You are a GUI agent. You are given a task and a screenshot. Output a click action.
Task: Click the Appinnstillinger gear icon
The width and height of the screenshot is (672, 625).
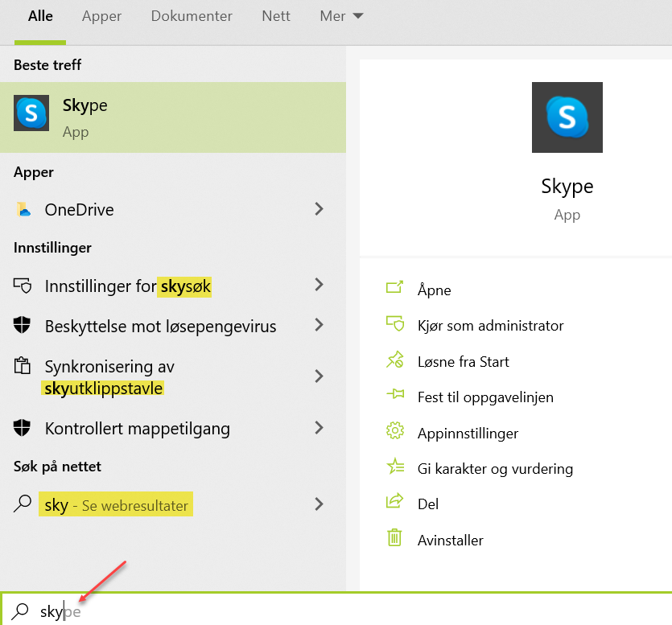coord(394,431)
